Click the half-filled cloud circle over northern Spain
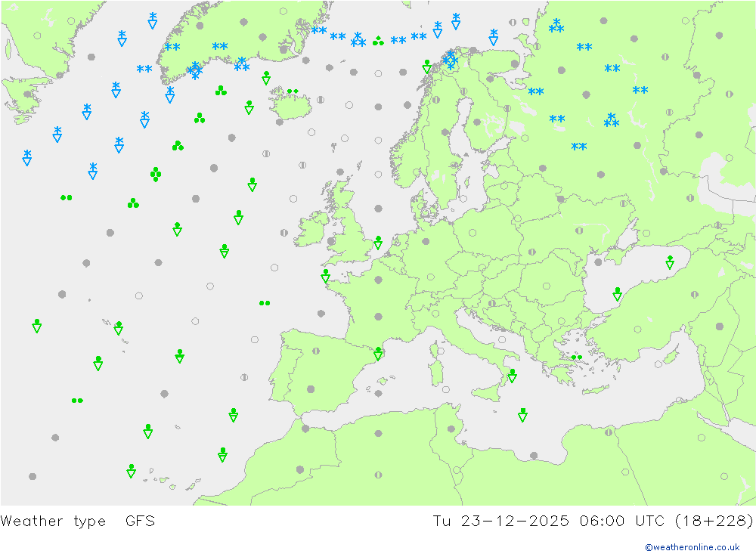Image resolution: width=756 pixels, height=554 pixels. point(316,351)
